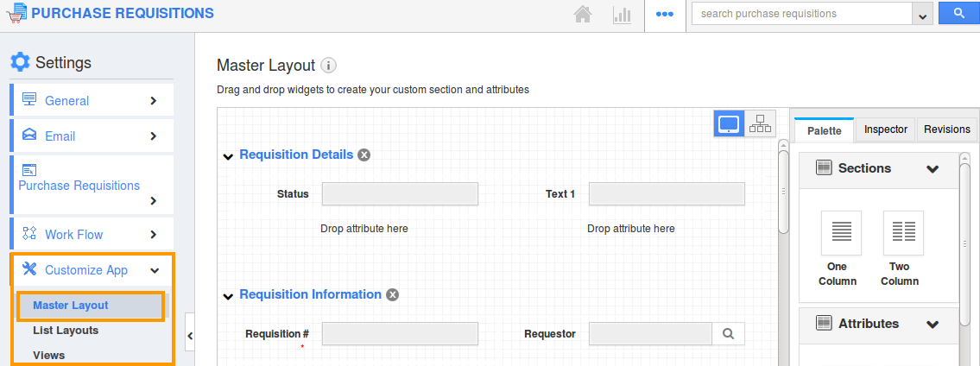The height and width of the screenshot is (366, 980).
Task: Open the search options dropdown arrow
Action: click(923, 15)
